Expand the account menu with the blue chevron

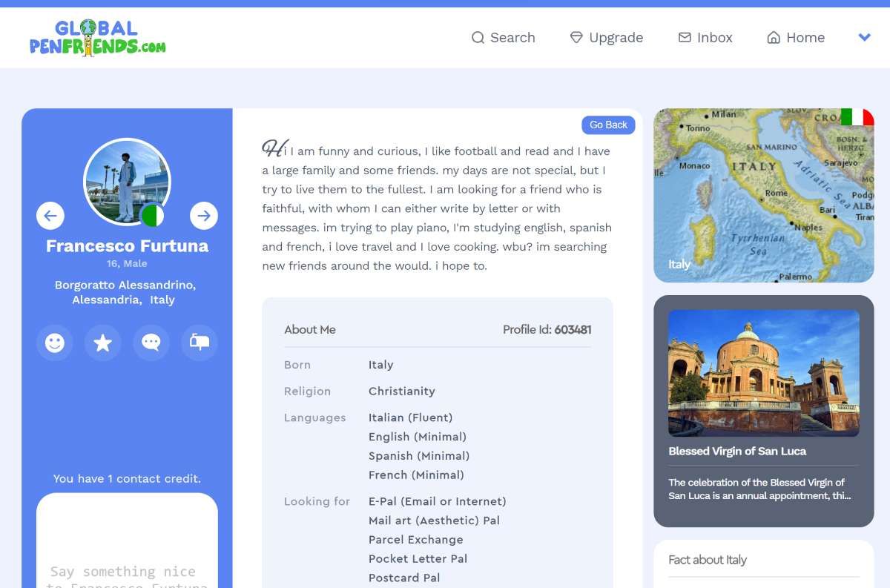point(864,36)
